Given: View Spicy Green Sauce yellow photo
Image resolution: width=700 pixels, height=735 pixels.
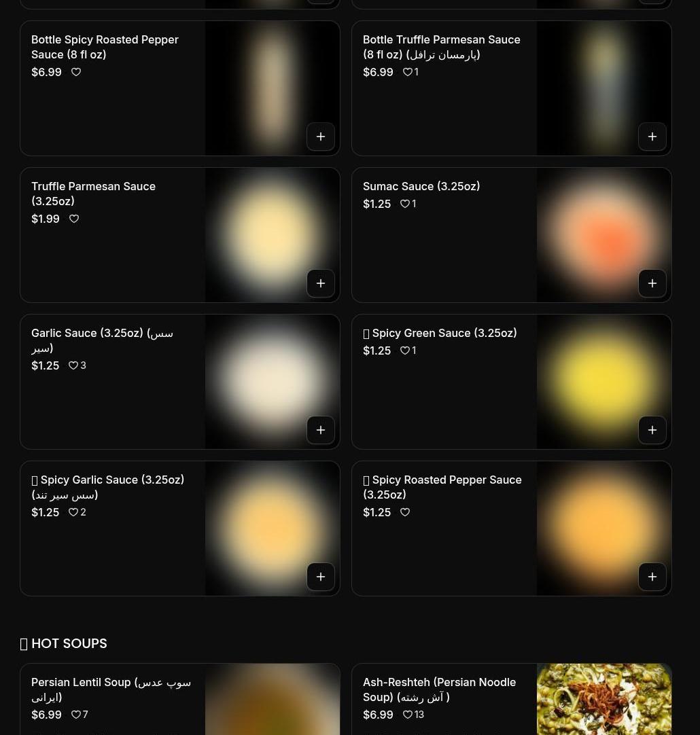Looking at the screenshot, I should tap(604, 382).
